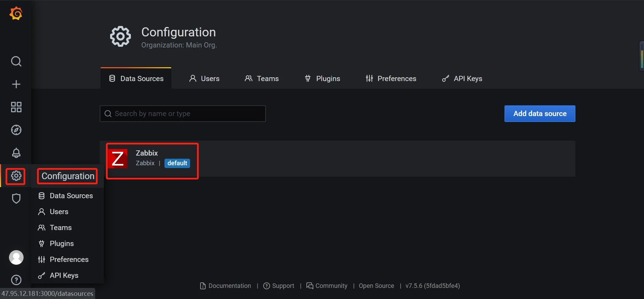
Task: Switch to the API Keys tab
Action: [x=462, y=79]
